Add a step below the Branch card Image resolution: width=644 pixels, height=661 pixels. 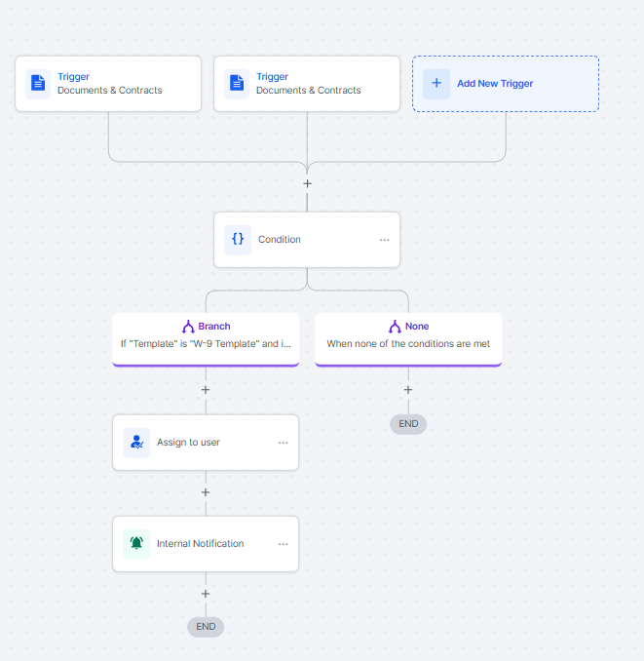click(x=206, y=390)
